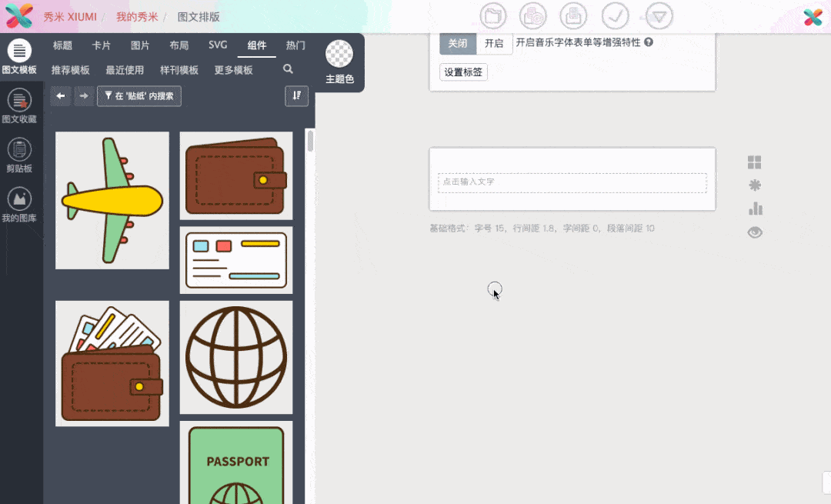Screen dimensions: 831x504
Task: Click the 点击输入文字 text field
Action: point(572,183)
